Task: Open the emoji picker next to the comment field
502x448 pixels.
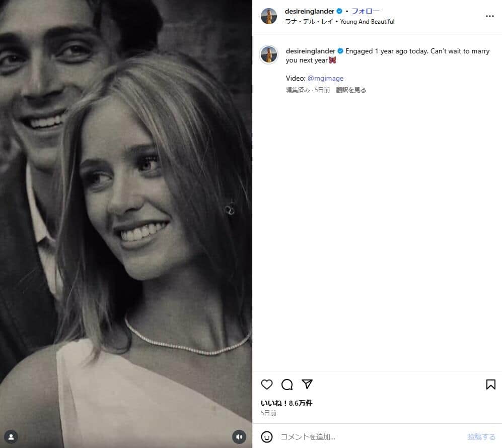Action: (x=267, y=436)
